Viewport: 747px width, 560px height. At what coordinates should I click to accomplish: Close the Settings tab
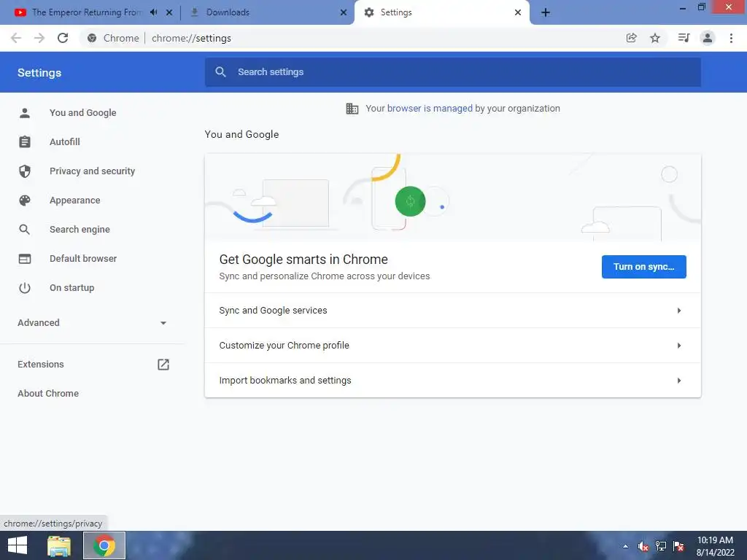point(518,12)
